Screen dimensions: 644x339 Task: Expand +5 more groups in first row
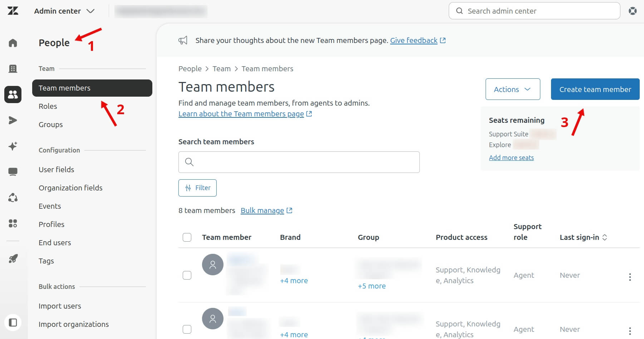pos(372,286)
